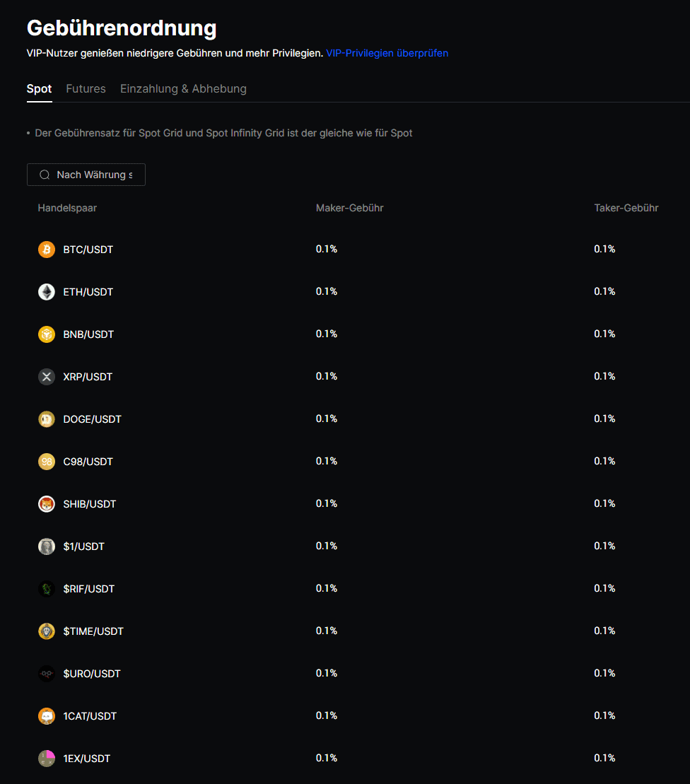Open the VIP-Privilegien überprüfen link
The image size is (690, 784).
387,53
